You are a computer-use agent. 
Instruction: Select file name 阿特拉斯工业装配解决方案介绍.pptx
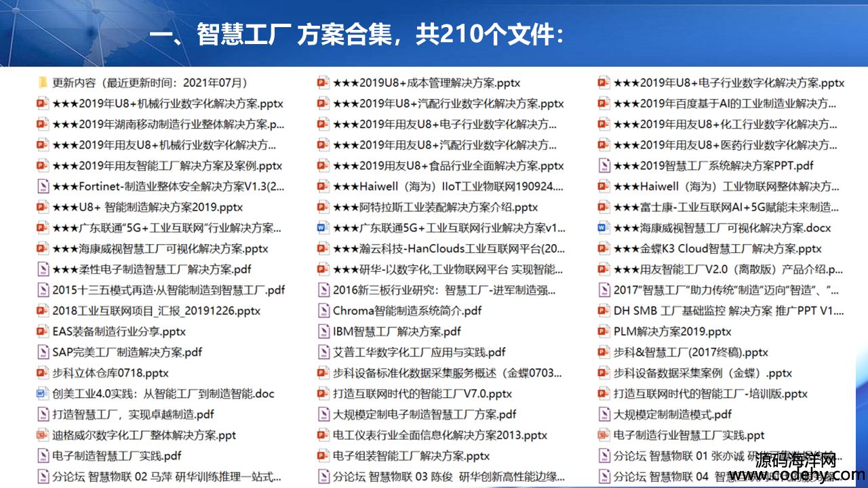pos(435,207)
